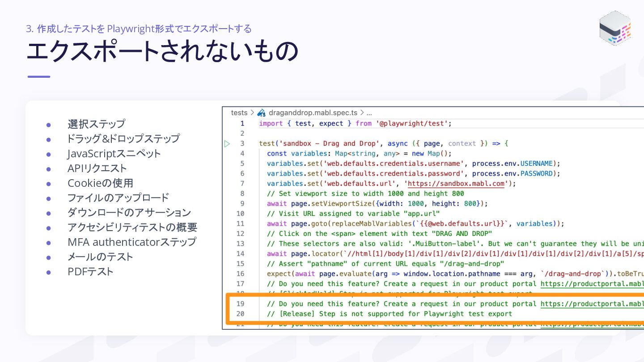
Task: Click line number 20 in the gutter
Action: (240, 313)
